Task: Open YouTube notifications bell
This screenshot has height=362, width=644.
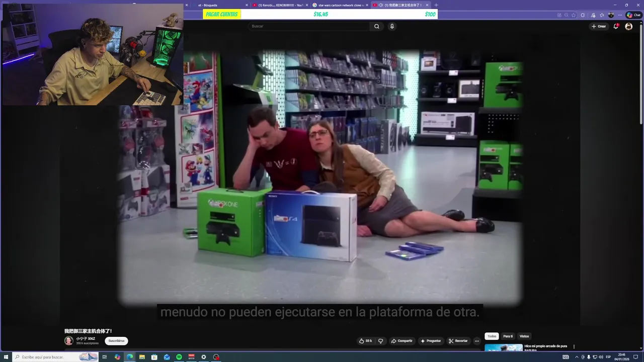Action: tap(616, 26)
